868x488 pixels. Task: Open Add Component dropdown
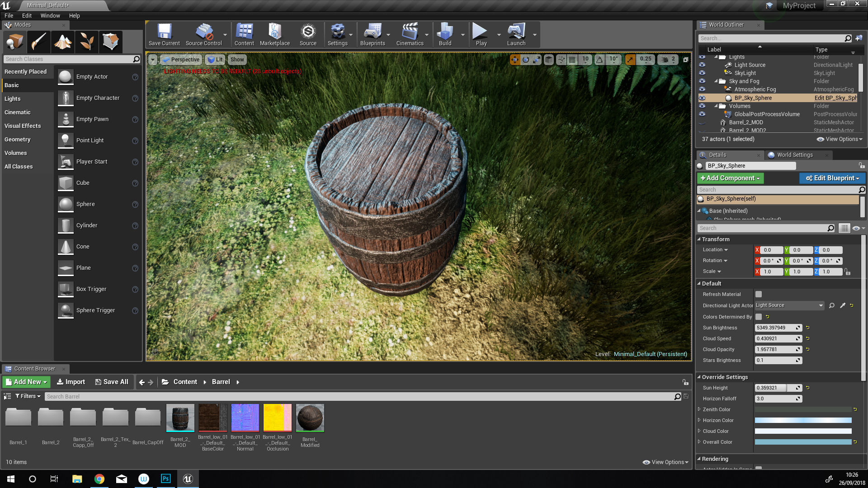[730, 178]
